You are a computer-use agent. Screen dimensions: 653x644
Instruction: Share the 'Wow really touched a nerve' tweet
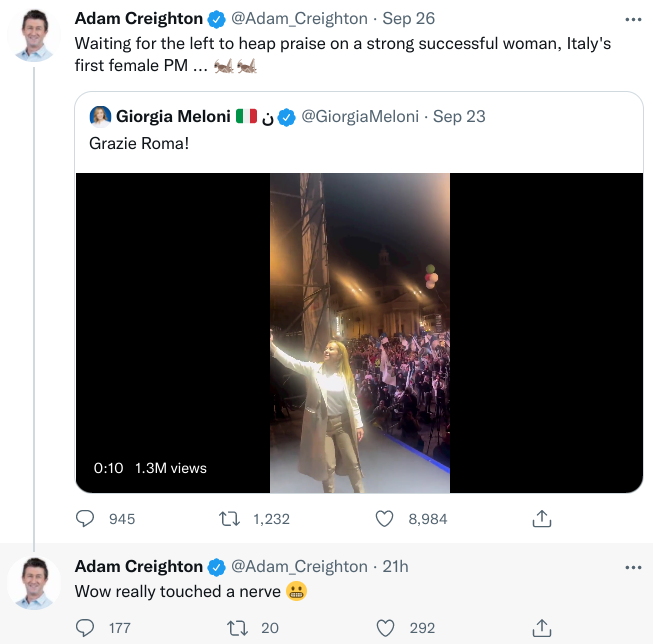(x=541, y=628)
